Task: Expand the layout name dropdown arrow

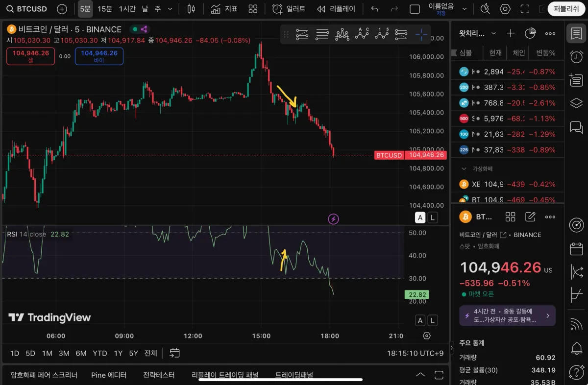Action: pyautogui.click(x=465, y=9)
